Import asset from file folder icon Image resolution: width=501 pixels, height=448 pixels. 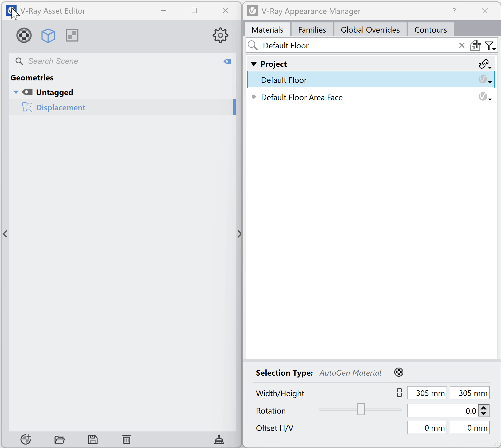tap(60, 439)
